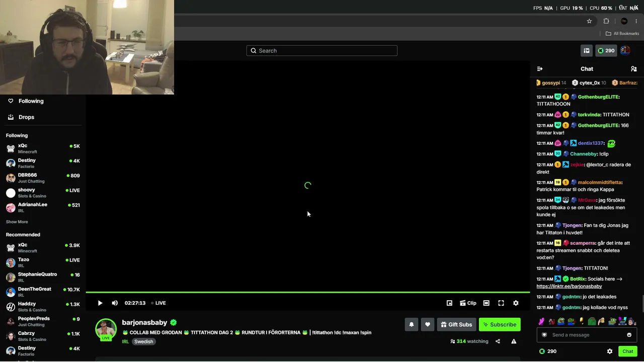644x362 pixels.
Task: Open shoovy's Slots & Casino stream
Action: coord(43,193)
